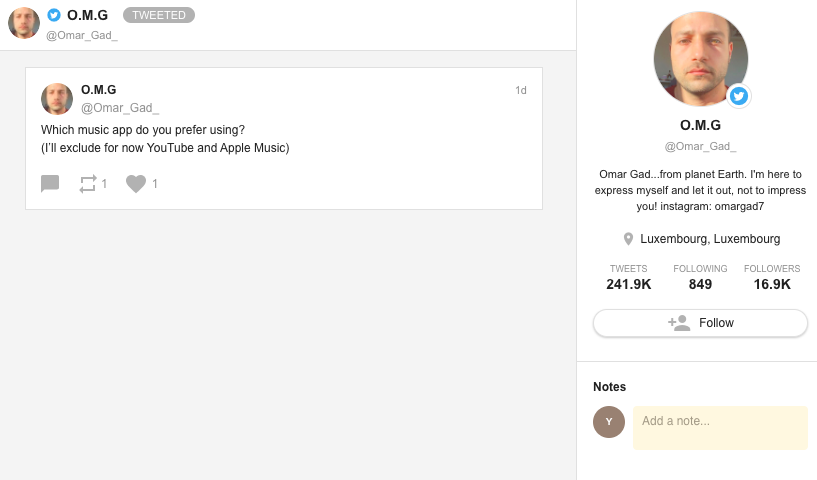Click the add-person icon in Follow button

coord(679,323)
